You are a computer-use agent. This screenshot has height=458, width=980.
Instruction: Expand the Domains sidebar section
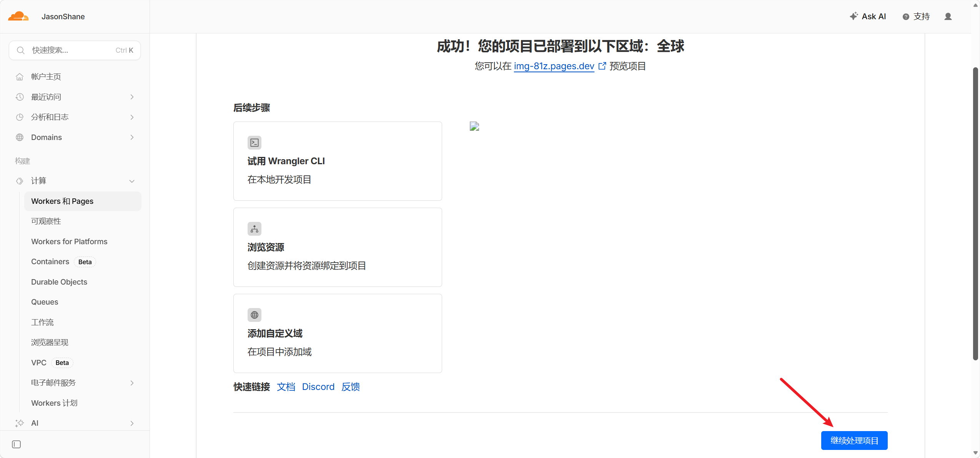click(x=132, y=137)
